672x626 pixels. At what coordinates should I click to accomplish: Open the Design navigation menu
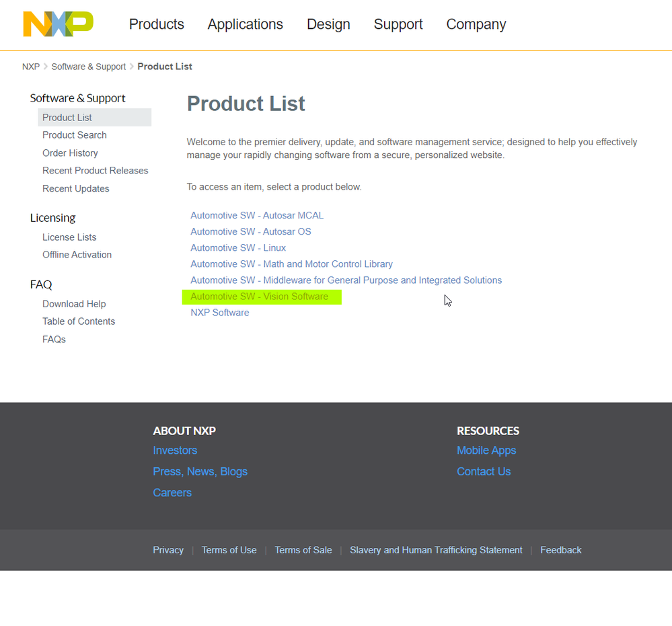point(328,24)
